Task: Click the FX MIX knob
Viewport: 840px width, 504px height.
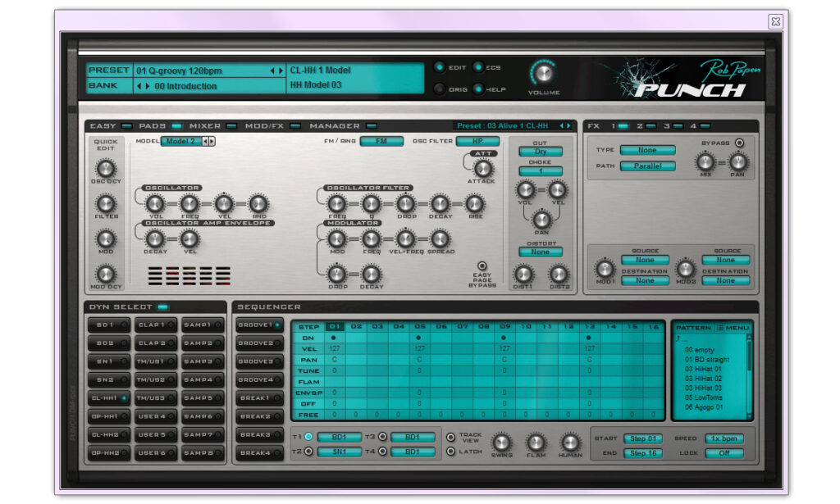Action: click(705, 161)
